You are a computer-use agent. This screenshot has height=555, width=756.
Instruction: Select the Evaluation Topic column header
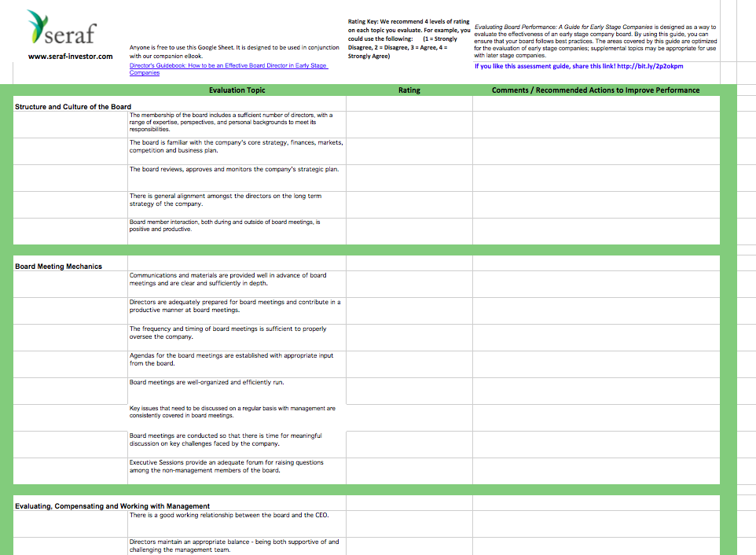237,90
